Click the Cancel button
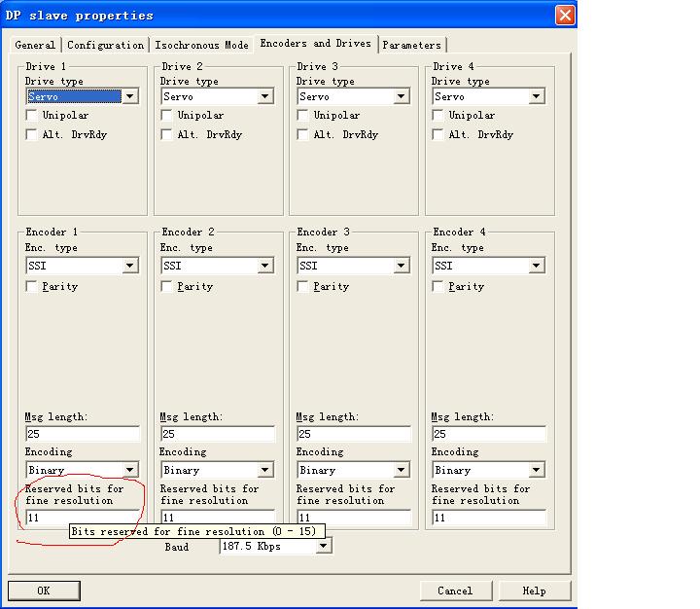Image resolution: width=700 pixels, height=609 pixels. tap(455, 591)
